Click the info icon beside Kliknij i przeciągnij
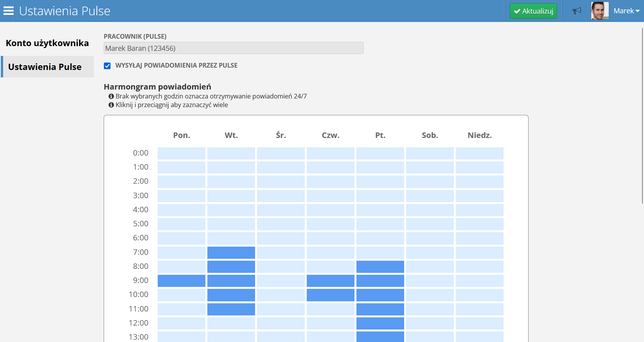The image size is (644, 342). point(111,105)
